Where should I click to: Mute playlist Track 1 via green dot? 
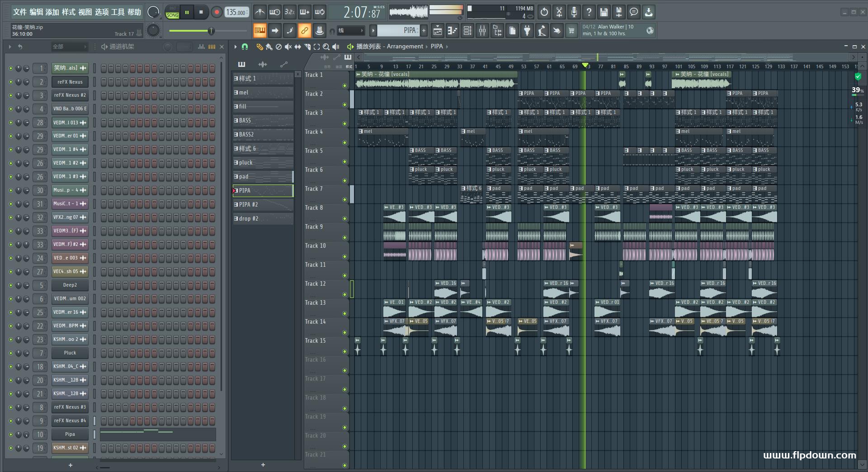(344, 85)
